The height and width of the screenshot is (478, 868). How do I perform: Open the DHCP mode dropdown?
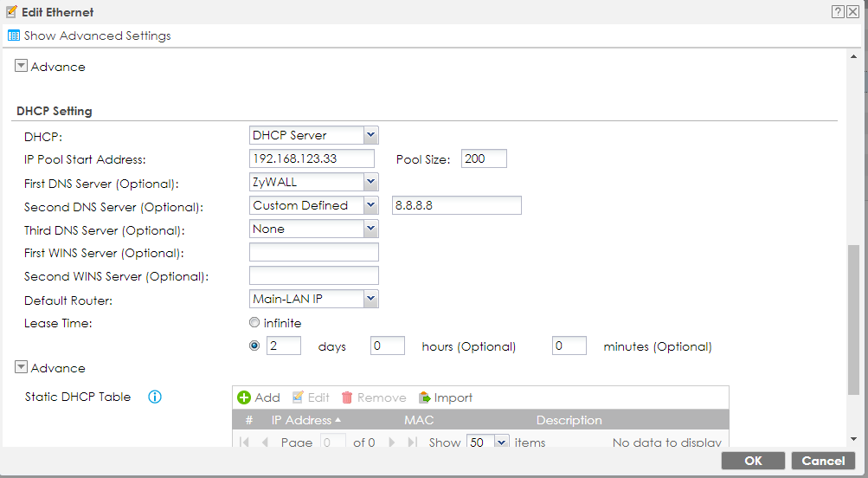pyautogui.click(x=370, y=135)
